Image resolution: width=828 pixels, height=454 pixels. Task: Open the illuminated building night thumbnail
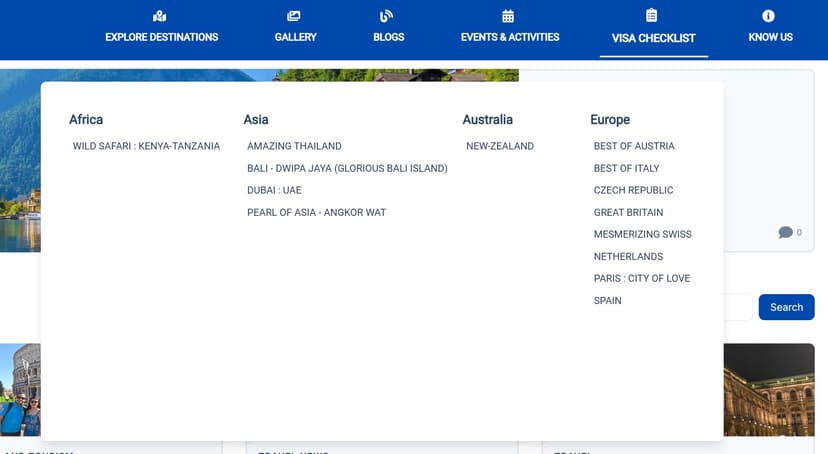click(769, 390)
